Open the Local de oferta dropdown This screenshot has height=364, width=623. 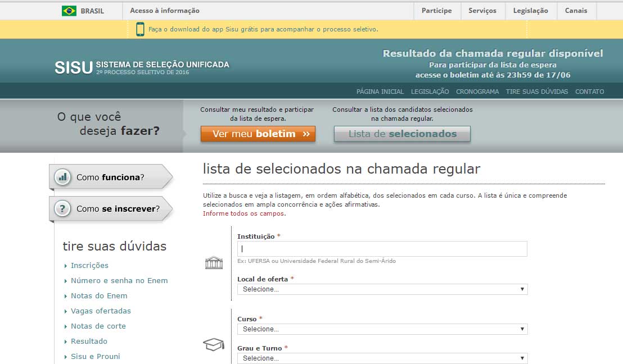pos(382,289)
